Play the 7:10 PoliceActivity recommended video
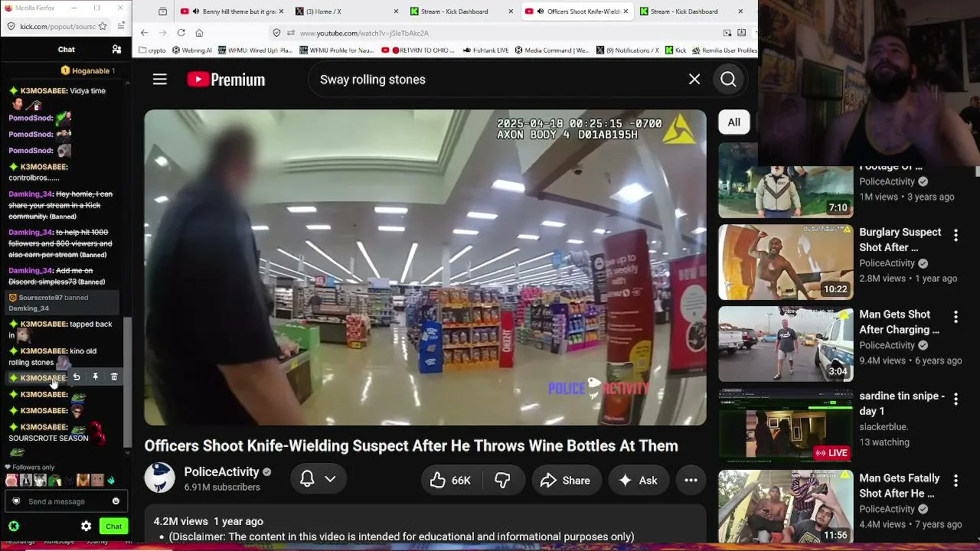 786,181
